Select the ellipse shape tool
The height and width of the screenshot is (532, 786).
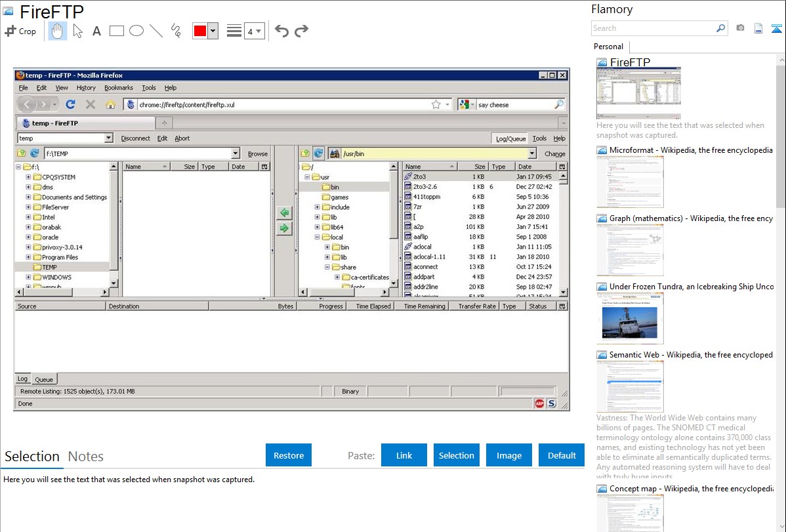(136, 31)
